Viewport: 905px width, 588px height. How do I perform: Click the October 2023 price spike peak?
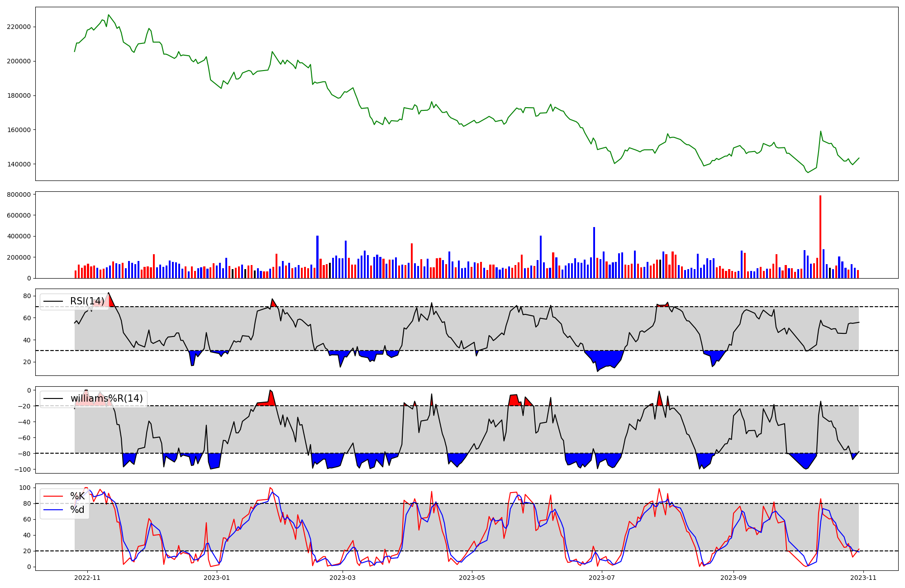820,132
